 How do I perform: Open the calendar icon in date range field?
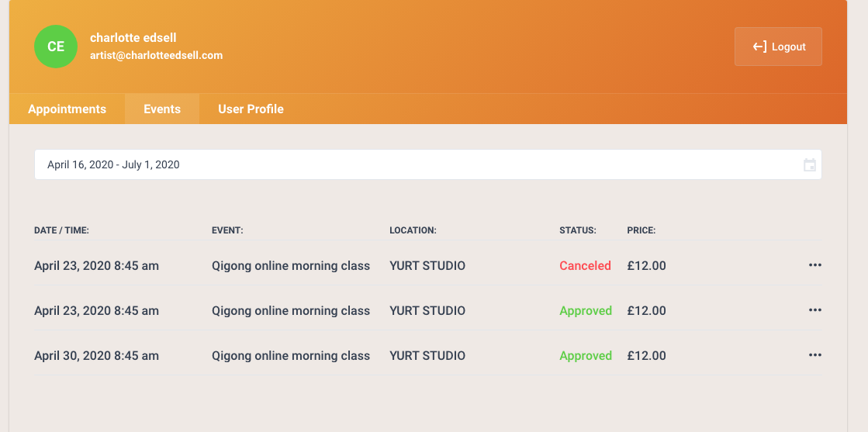[809, 165]
